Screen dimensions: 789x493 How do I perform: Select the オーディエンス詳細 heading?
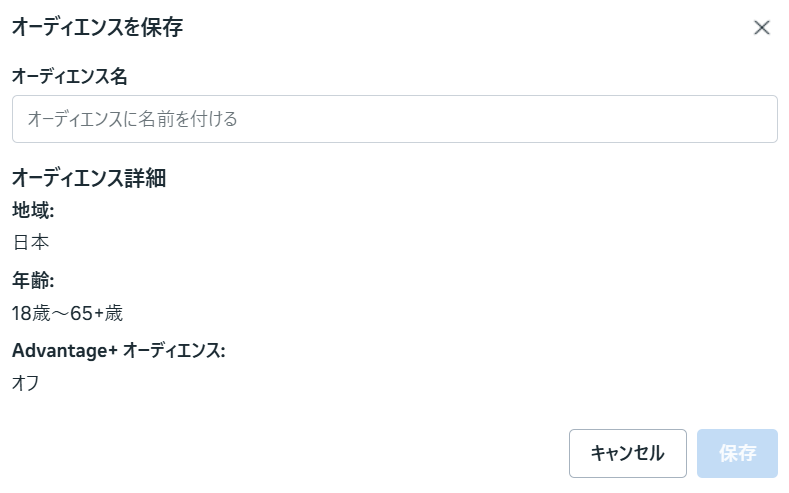(88, 179)
